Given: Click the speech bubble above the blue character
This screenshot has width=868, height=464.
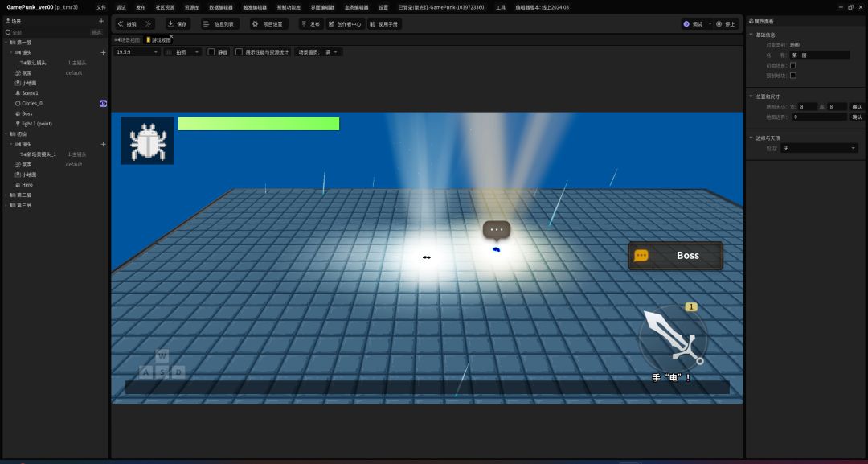Looking at the screenshot, I should (x=497, y=230).
